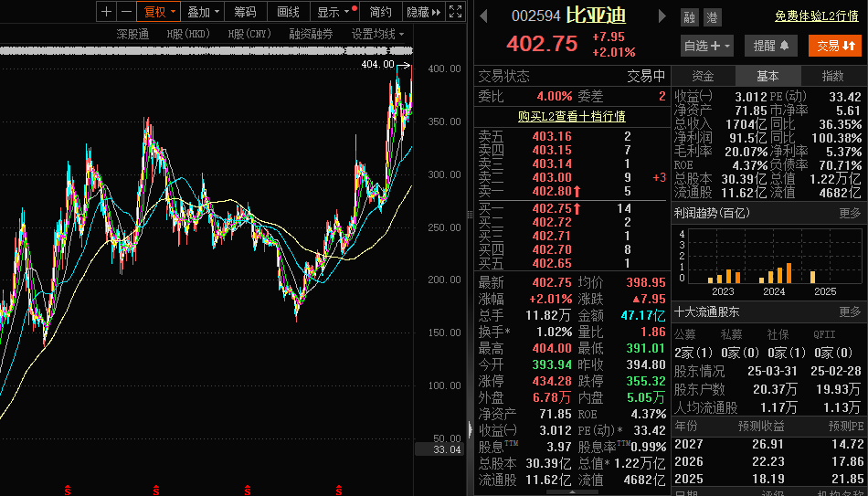Image resolution: width=868 pixels, height=496 pixels.
Task: Click the 总股本 30.39亿 in 基本 panel
Action: pyautogui.click(x=744, y=179)
